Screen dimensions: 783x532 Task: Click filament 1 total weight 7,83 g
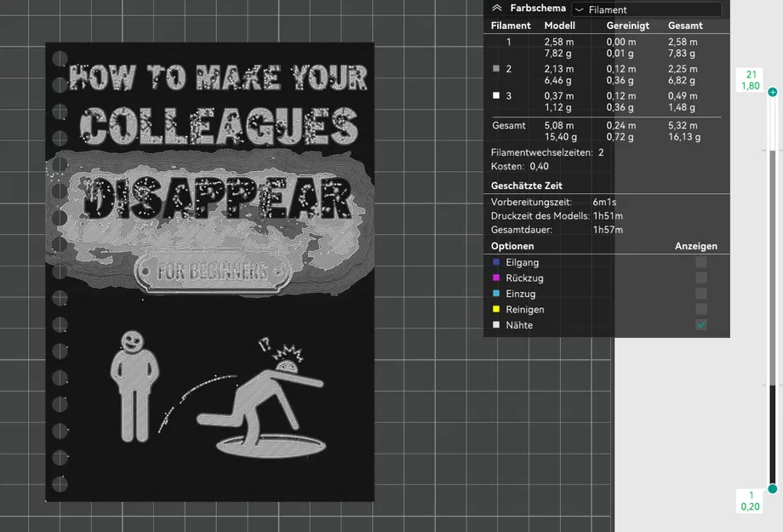pos(682,54)
